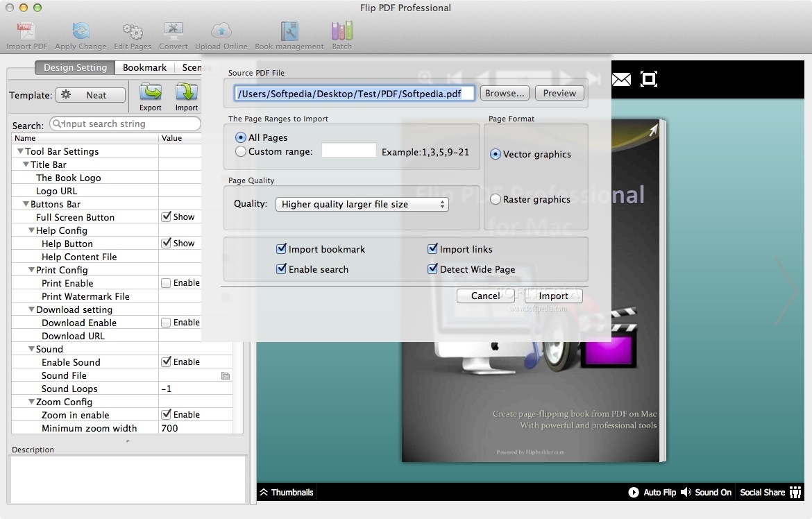812x519 pixels.
Task: Click the Browse button for source PDF
Action: click(505, 92)
